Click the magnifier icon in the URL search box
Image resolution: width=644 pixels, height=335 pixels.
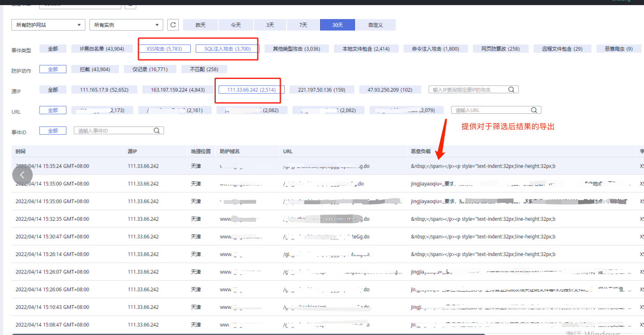point(534,110)
